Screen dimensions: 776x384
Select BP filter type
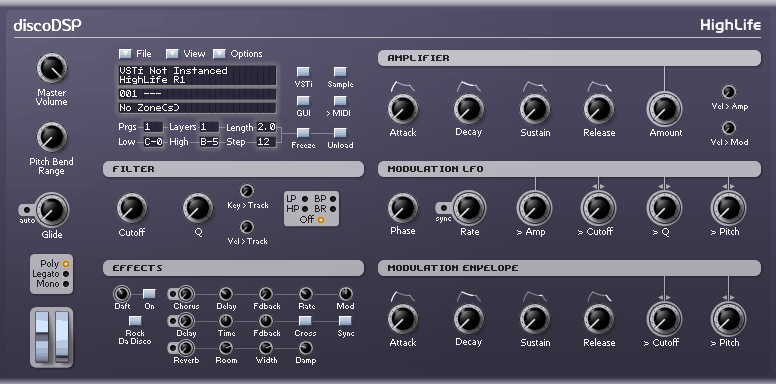(333, 199)
